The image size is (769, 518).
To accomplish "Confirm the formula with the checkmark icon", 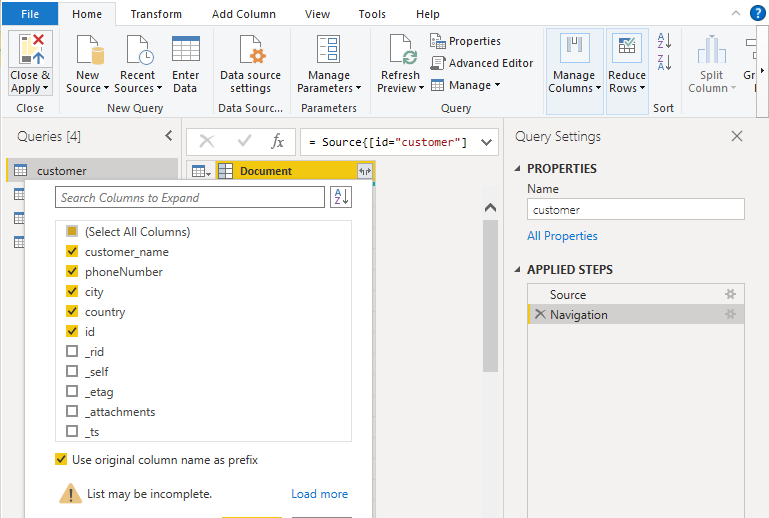I will coord(244,141).
